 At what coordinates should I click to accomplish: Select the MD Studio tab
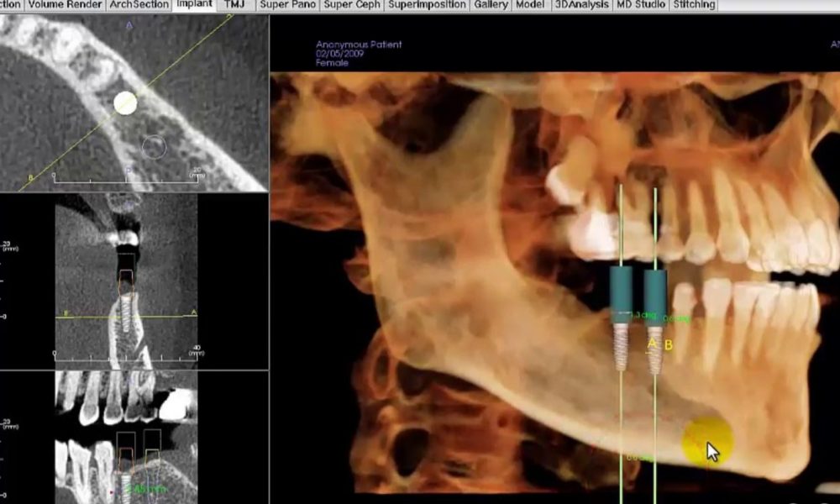(640, 5)
